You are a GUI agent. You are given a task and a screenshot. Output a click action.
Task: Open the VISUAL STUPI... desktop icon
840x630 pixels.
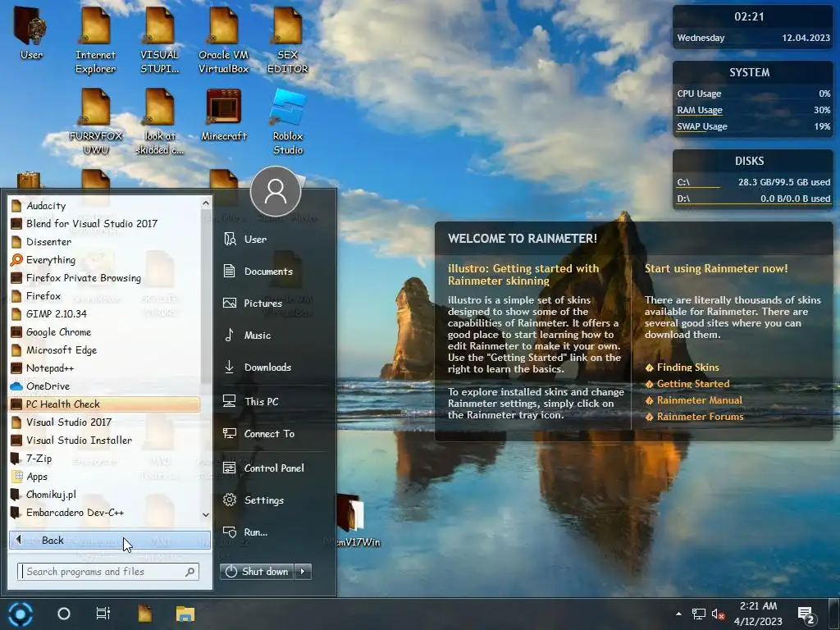160,39
